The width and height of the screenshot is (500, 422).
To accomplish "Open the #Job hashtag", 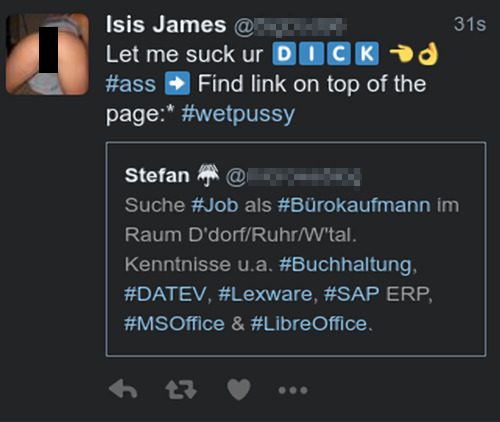I will point(215,205).
